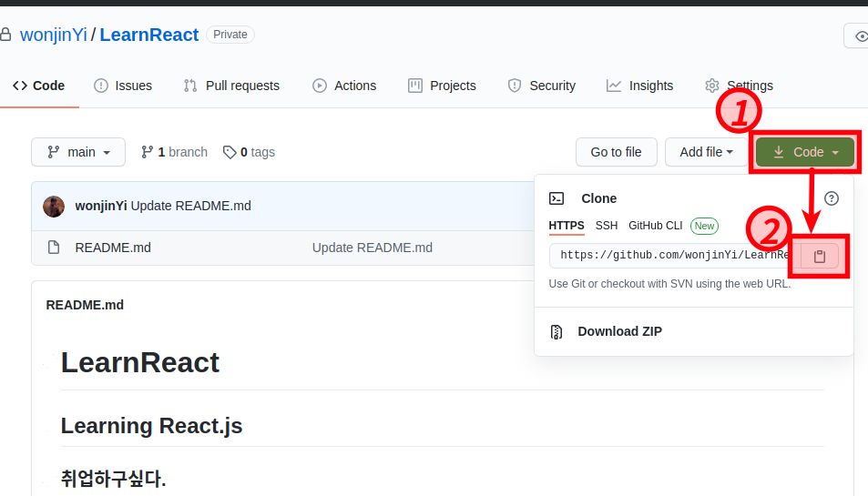View the 1 branch link
The image size is (868, 496).
[174, 152]
